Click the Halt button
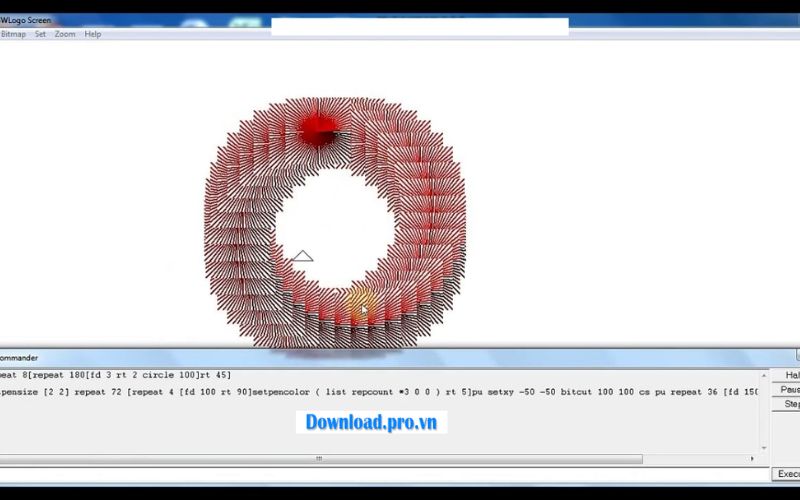 pos(789,375)
